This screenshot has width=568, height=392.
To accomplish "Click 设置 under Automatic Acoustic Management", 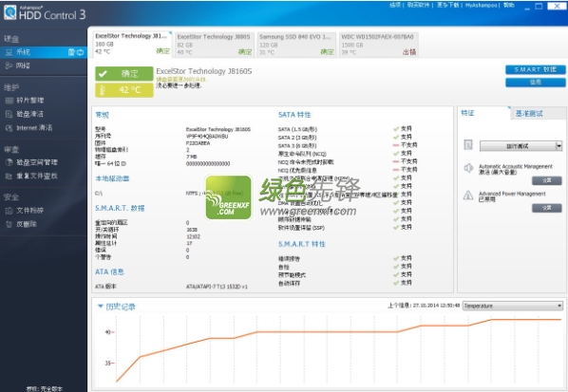I will (x=546, y=180).
